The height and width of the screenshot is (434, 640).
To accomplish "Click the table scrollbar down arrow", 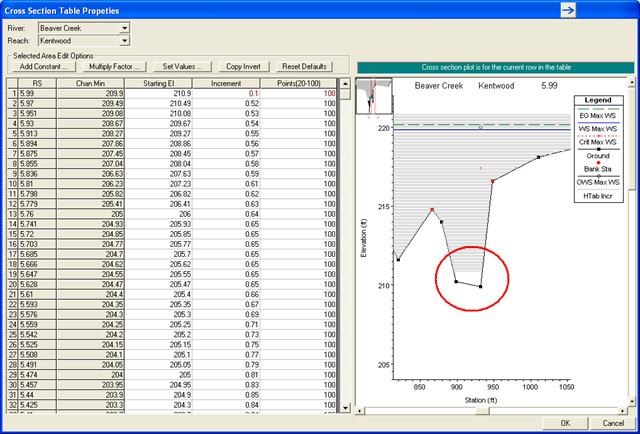I will (345, 407).
